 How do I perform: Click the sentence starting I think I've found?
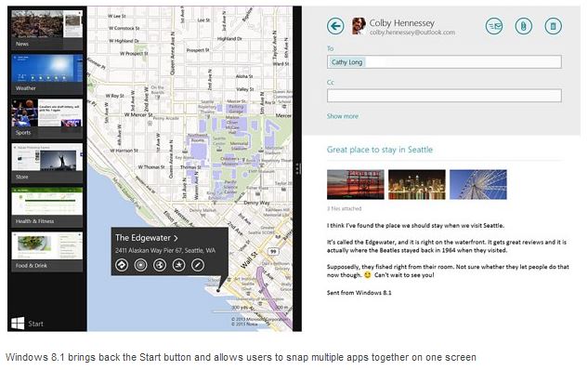(x=415, y=226)
